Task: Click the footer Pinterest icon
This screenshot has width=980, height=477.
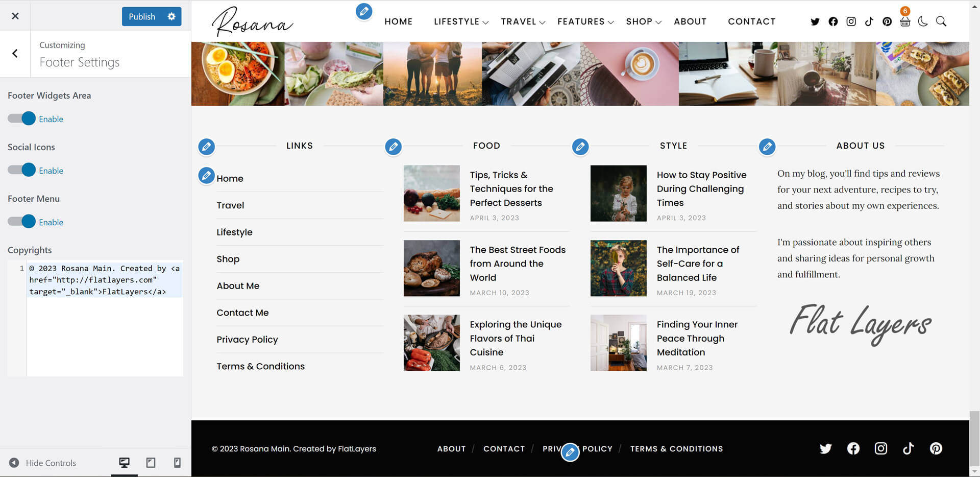Action: click(936, 448)
